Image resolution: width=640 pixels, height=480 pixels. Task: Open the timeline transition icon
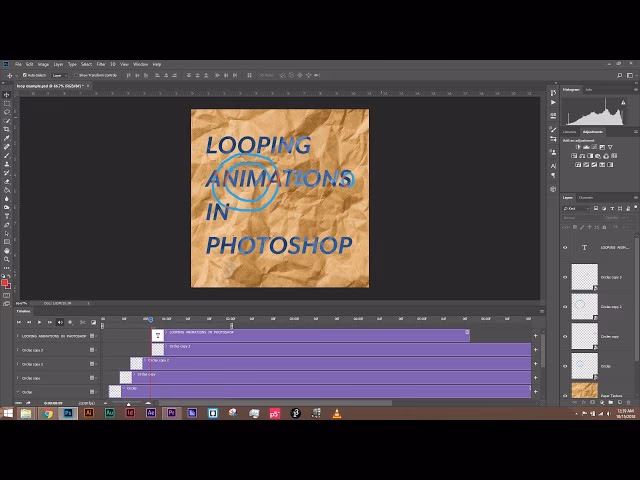[x=93, y=322]
